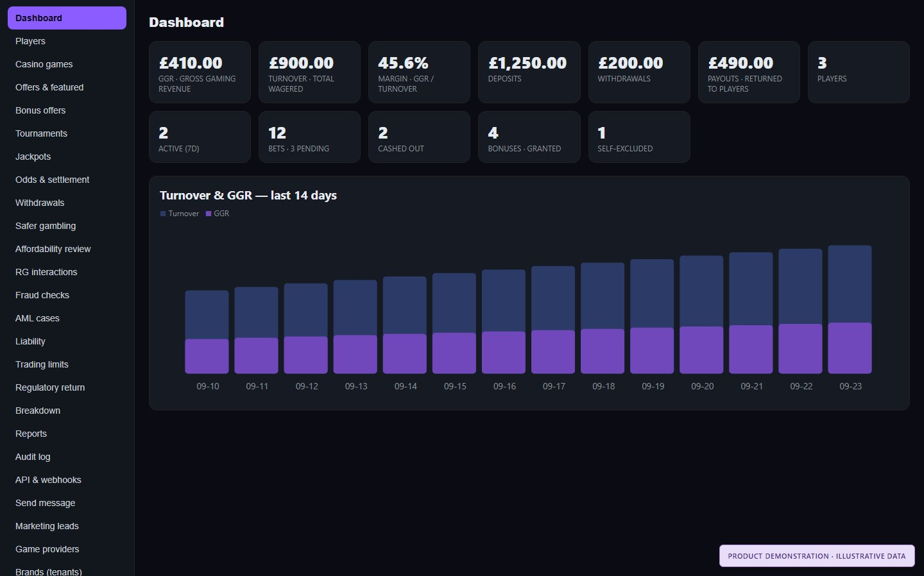Go to Trading limits
Viewport: 924px width, 576px height.
(x=67, y=364)
